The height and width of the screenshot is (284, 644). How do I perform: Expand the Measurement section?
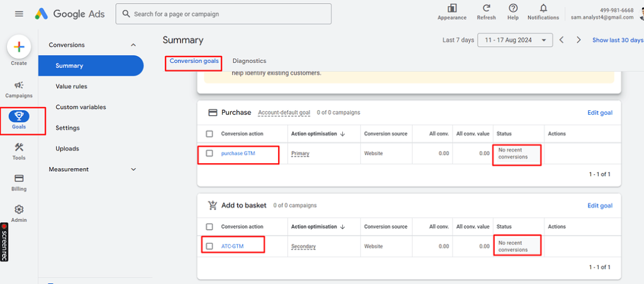(x=133, y=169)
